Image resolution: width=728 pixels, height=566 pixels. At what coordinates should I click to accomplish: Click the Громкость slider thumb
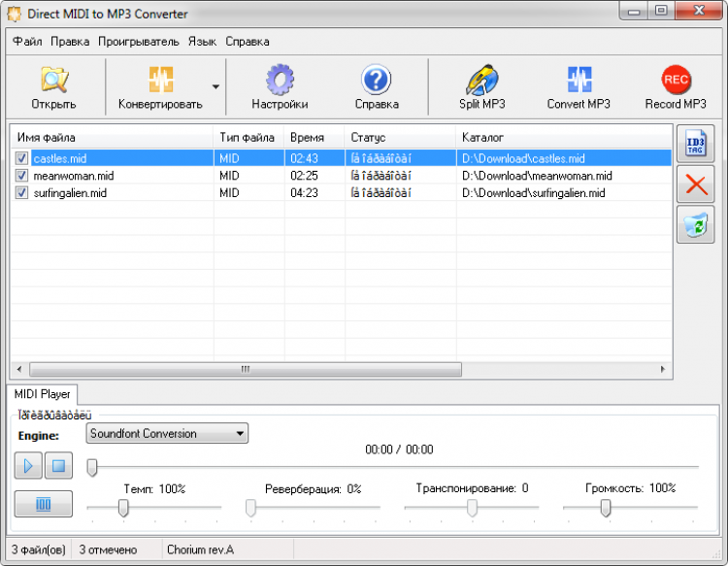point(605,508)
